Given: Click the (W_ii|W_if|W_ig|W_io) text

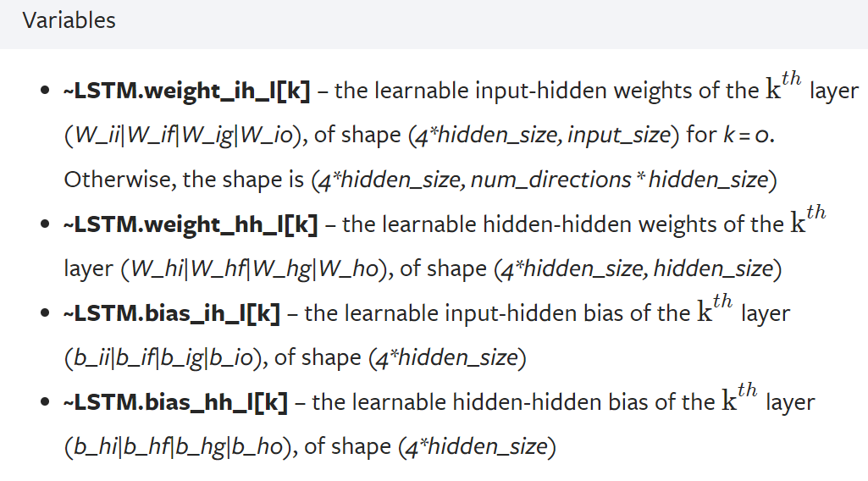Looking at the screenshot, I should [183, 135].
